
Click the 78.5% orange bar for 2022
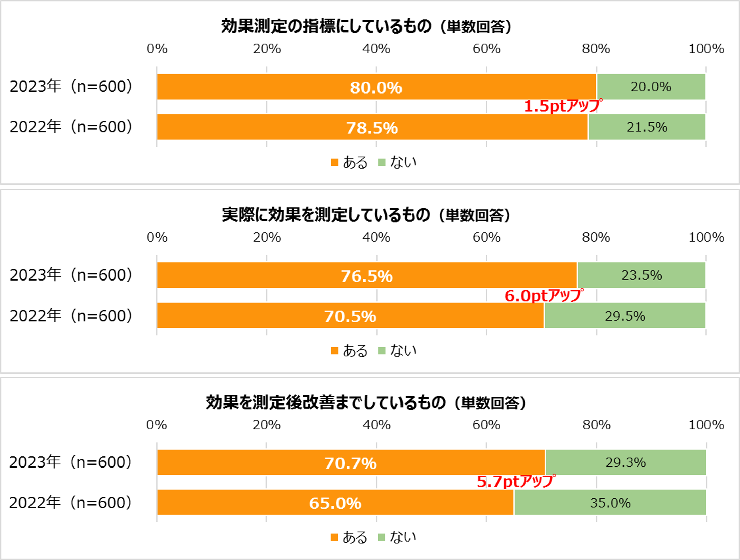click(372, 127)
